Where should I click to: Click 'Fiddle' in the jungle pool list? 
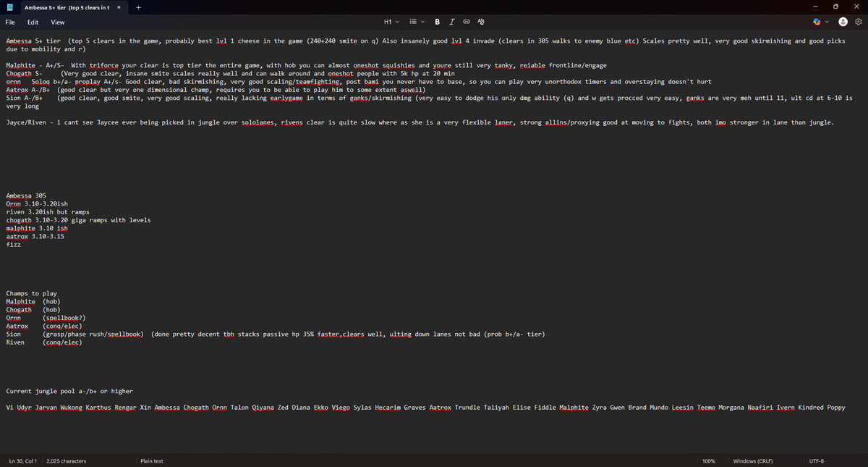pos(545,408)
